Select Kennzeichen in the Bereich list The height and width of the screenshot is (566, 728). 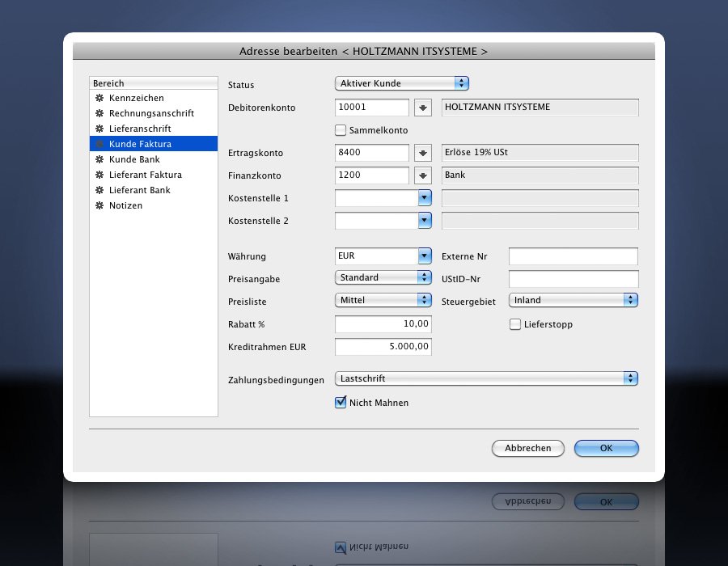[x=153, y=98]
